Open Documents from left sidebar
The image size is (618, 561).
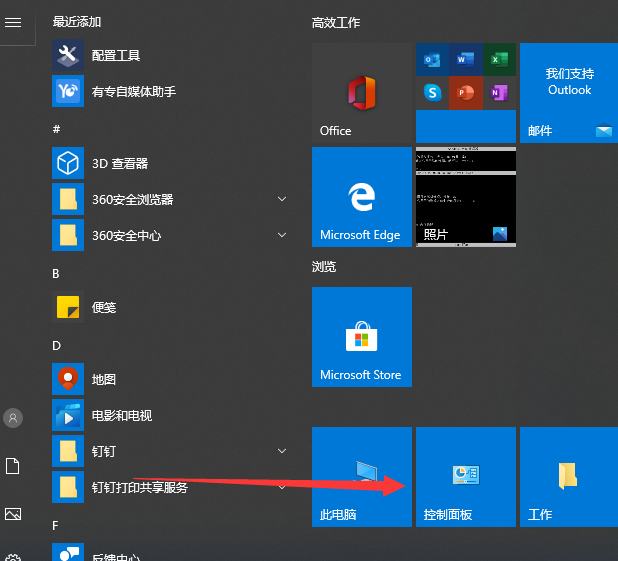tap(13, 466)
